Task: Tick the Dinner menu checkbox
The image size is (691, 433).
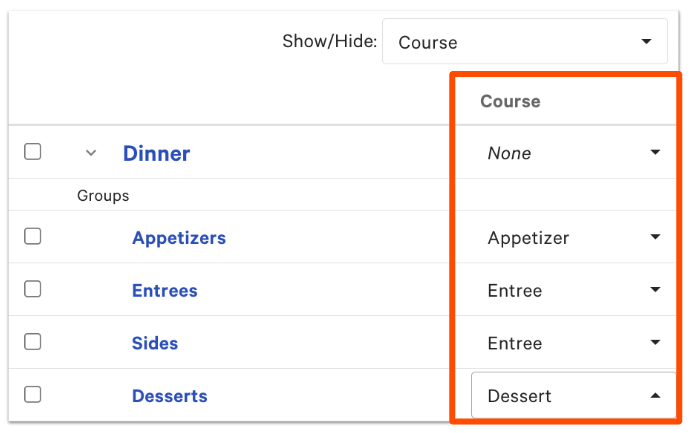Action: point(33,152)
